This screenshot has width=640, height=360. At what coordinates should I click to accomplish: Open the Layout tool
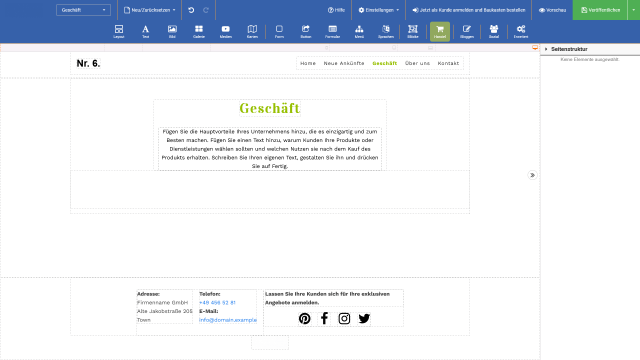pos(119,31)
